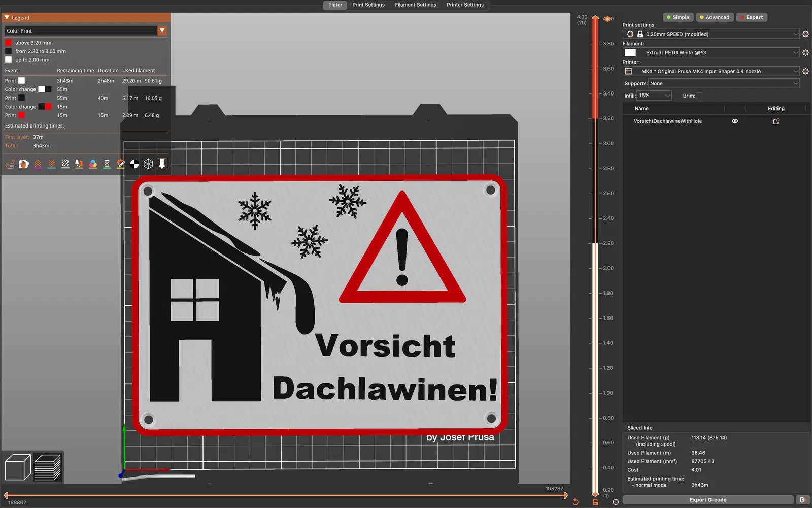The height and width of the screenshot is (508, 812).
Task: Open the Filament preset dropdown
Action: pyautogui.click(x=712, y=53)
